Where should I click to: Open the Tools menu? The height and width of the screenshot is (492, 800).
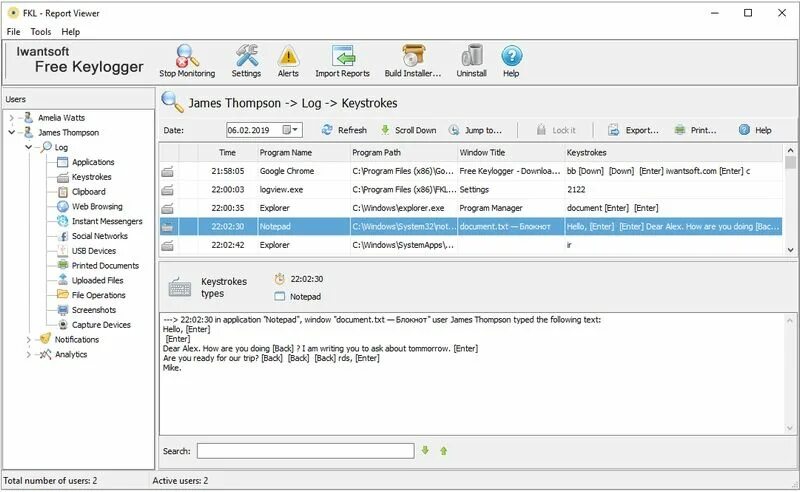[41, 32]
